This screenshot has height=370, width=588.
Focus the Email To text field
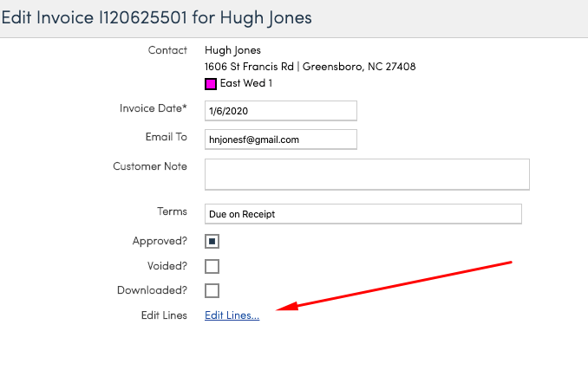click(x=281, y=140)
